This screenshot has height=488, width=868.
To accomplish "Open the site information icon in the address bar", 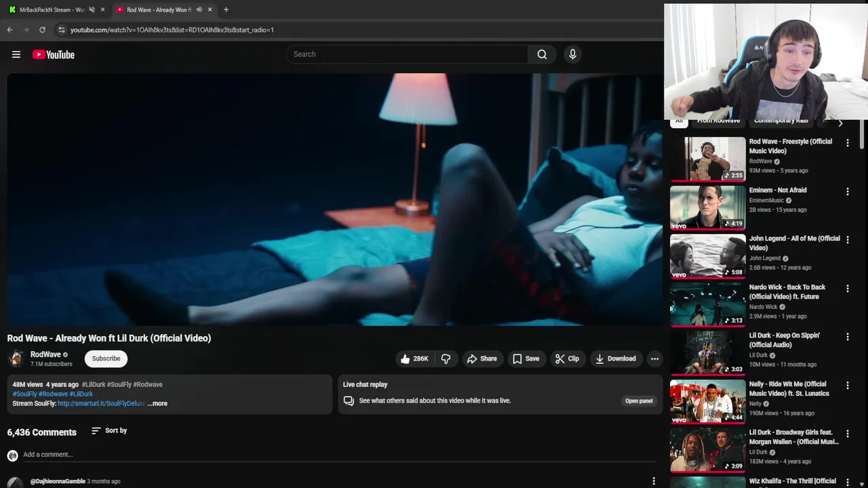I will [61, 30].
